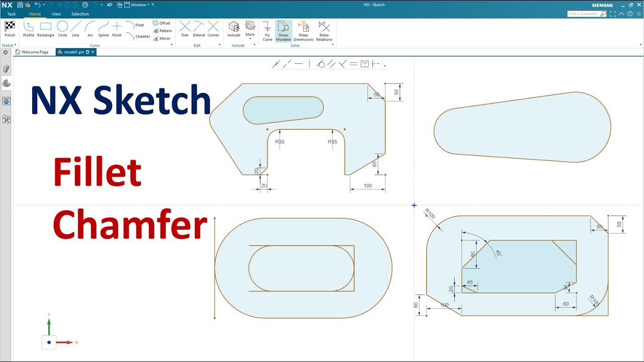Switch to the Selection ribbon tab
This screenshot has width=644, height=362.
pos(80,14)
